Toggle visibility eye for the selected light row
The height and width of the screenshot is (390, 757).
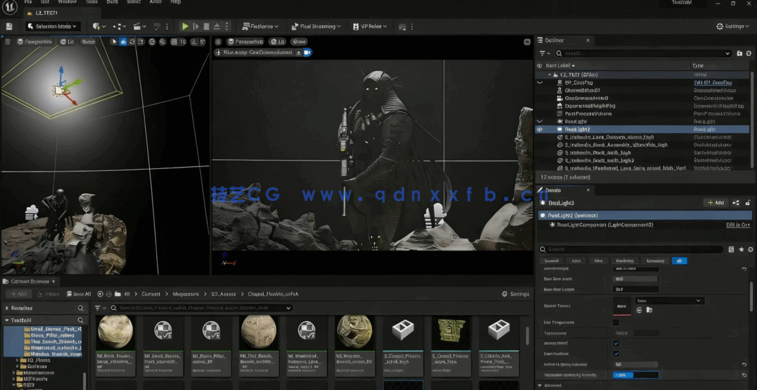[540, 129]
